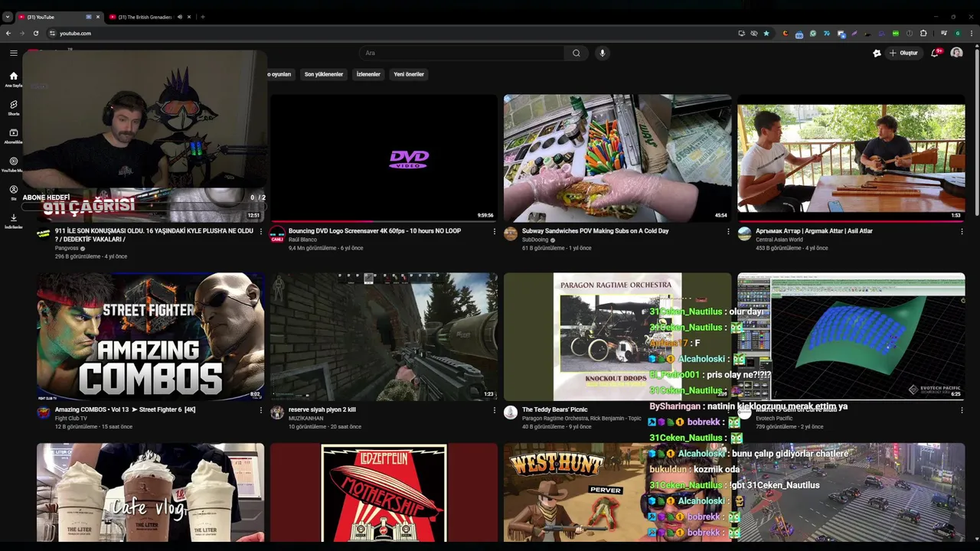The width and height of the screenshot is (980, 551).
Task: Open YouTube Music from the sidebar
Action: pos(13,165)
